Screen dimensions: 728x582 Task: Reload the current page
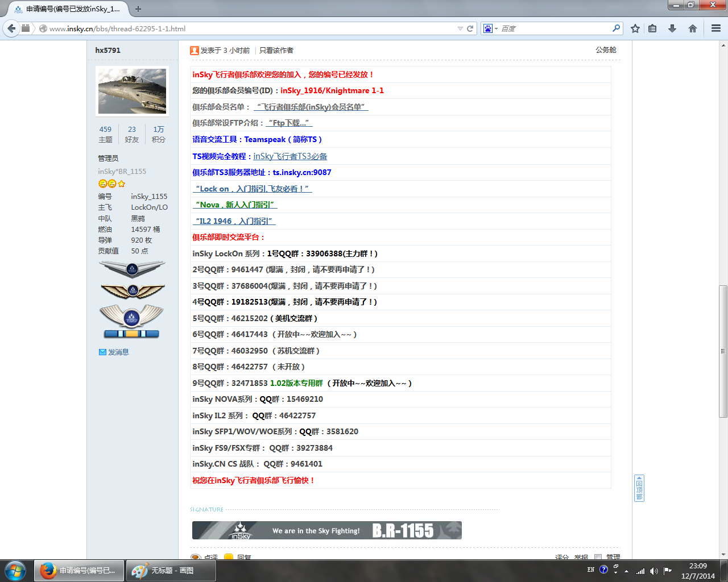[470, 28]
